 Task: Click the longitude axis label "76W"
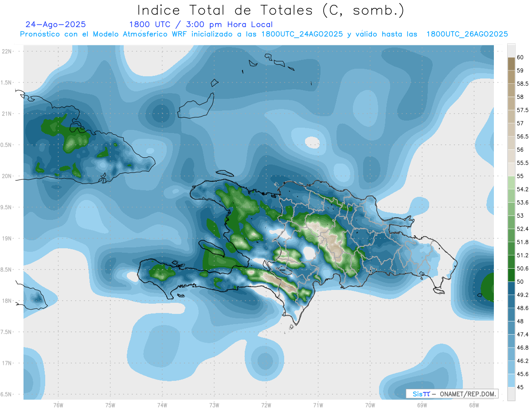[x=58, y=405]
